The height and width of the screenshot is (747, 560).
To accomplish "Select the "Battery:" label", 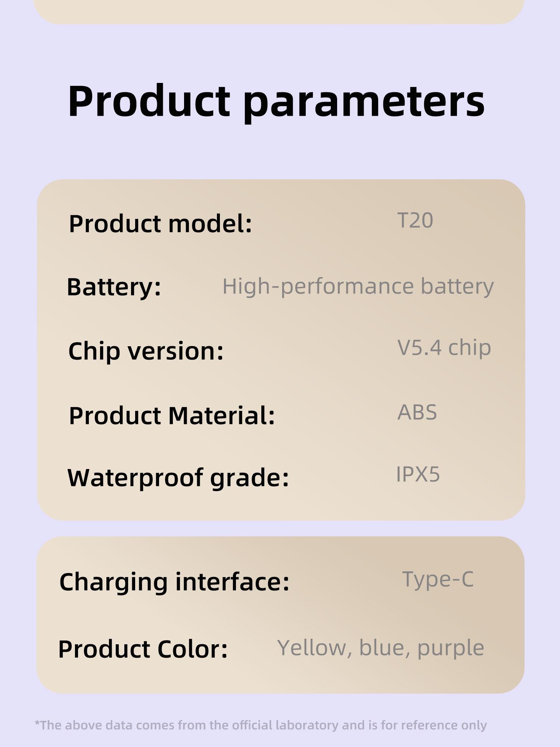I will (x=114, y=287).
